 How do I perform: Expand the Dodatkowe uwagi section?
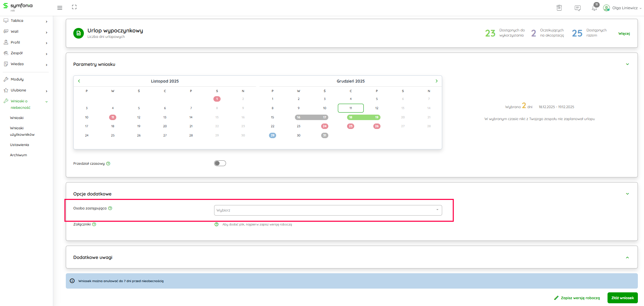627,258
